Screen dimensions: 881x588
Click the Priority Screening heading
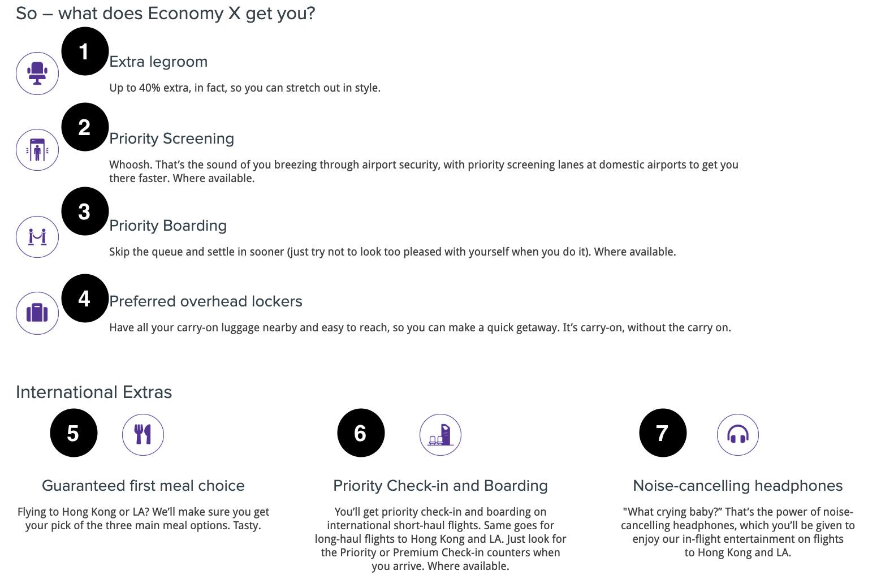click(171, 139)
